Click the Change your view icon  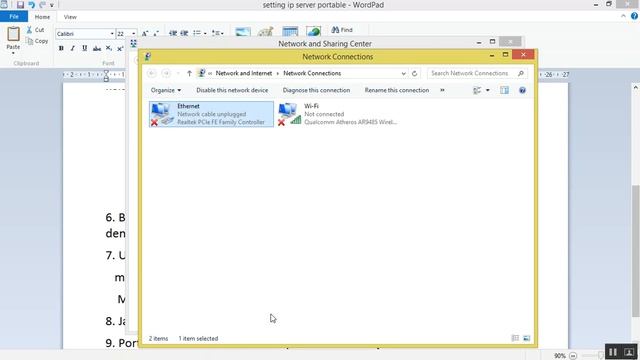477,91
